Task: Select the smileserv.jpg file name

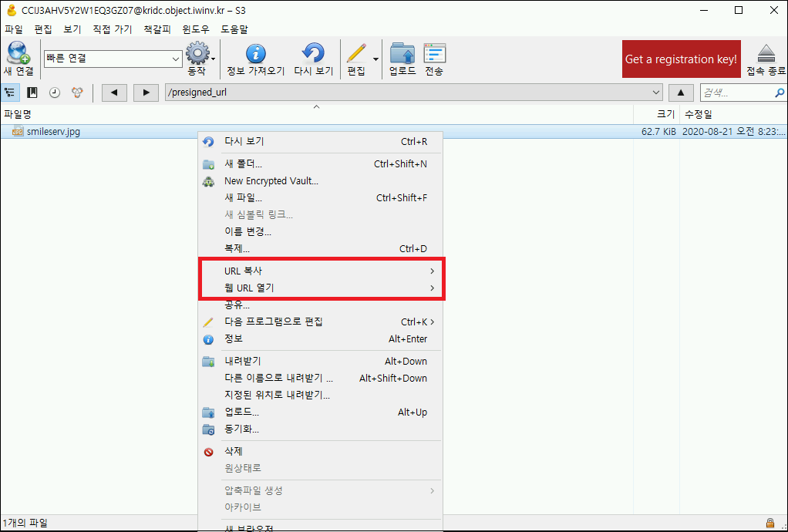Action: [x=53, y=132]
